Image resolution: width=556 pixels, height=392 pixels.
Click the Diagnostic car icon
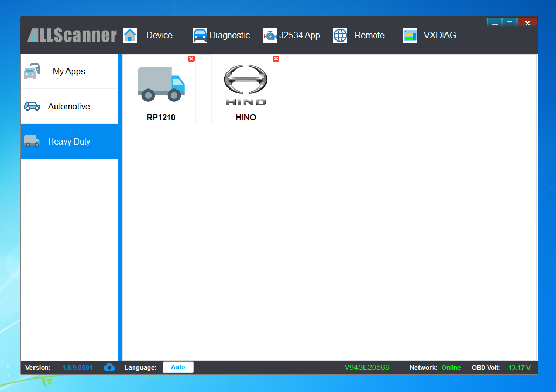click(200, 36)
